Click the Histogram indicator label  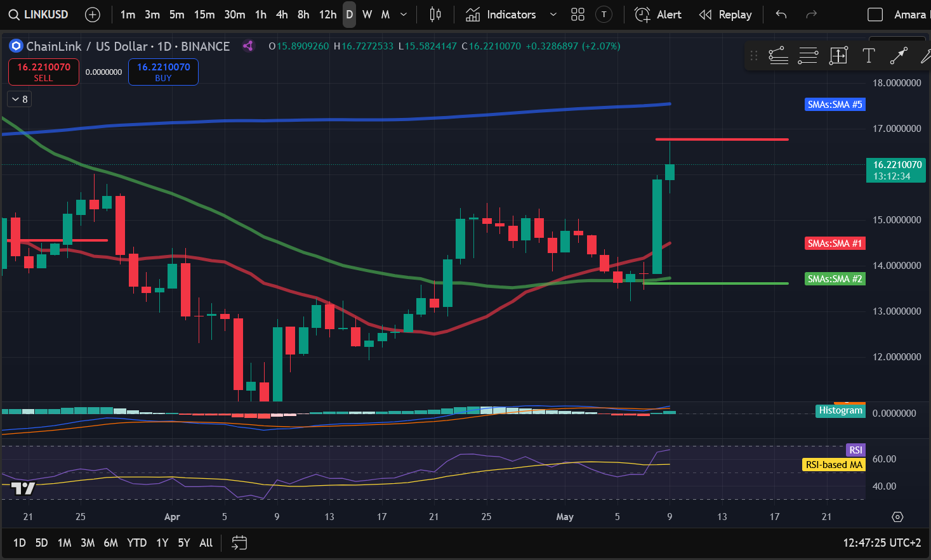coord(840,410)
